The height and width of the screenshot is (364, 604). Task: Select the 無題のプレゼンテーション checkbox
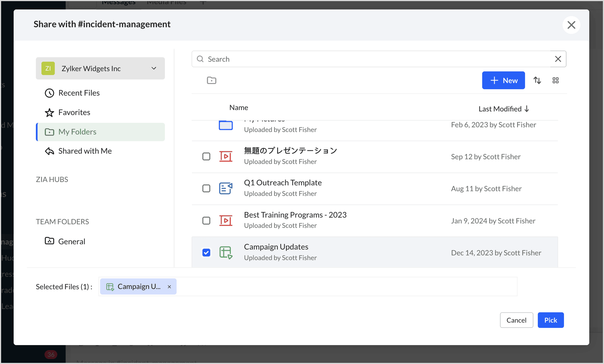pos(206,156)
